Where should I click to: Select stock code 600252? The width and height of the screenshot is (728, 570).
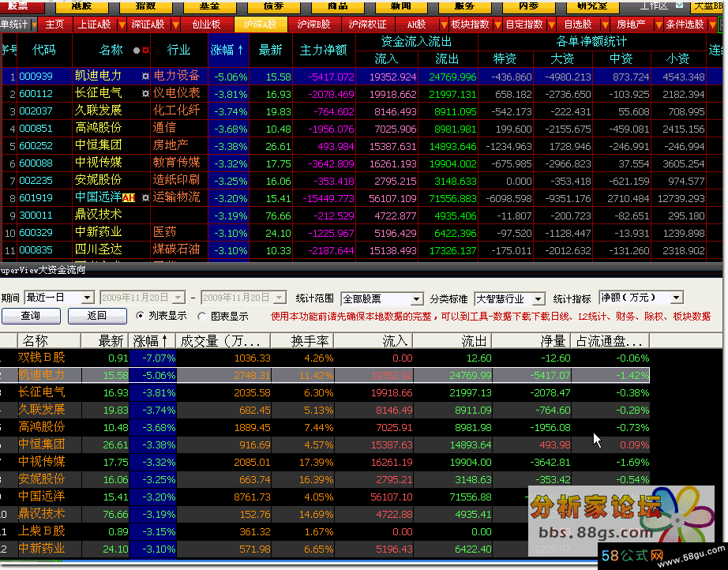36,146
